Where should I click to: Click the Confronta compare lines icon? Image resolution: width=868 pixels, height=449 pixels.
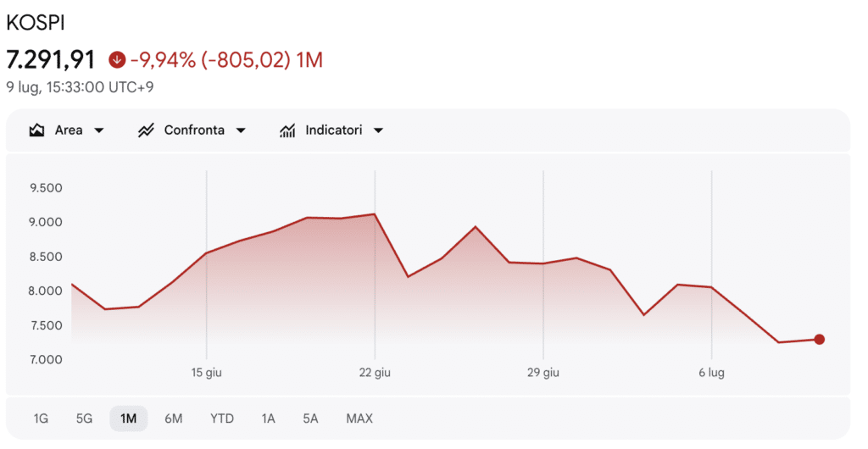pos(146,130)
